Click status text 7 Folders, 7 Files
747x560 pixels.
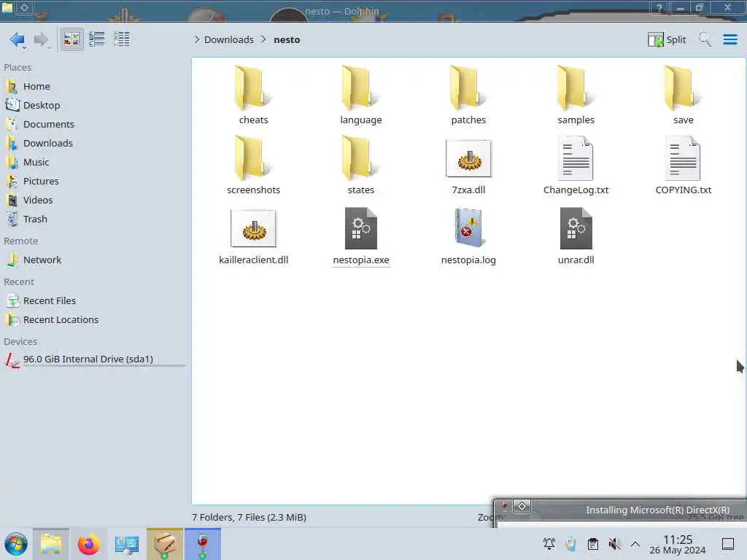click(x=249, y=517)
